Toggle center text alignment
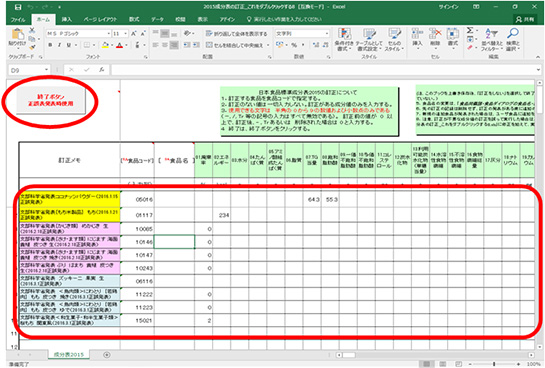545x368 pixels. pos(165,45)
